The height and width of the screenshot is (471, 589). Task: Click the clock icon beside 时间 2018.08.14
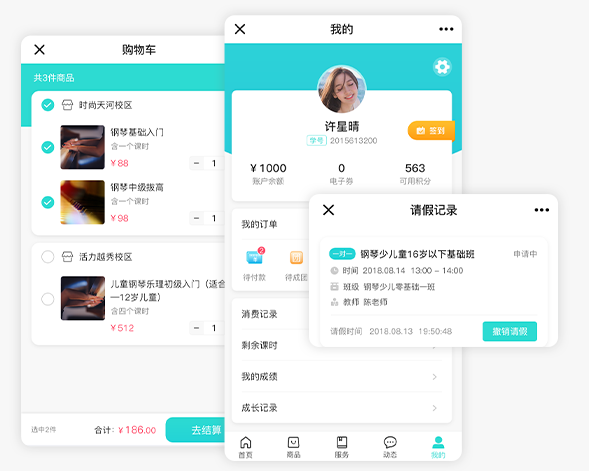pos(334,270)
